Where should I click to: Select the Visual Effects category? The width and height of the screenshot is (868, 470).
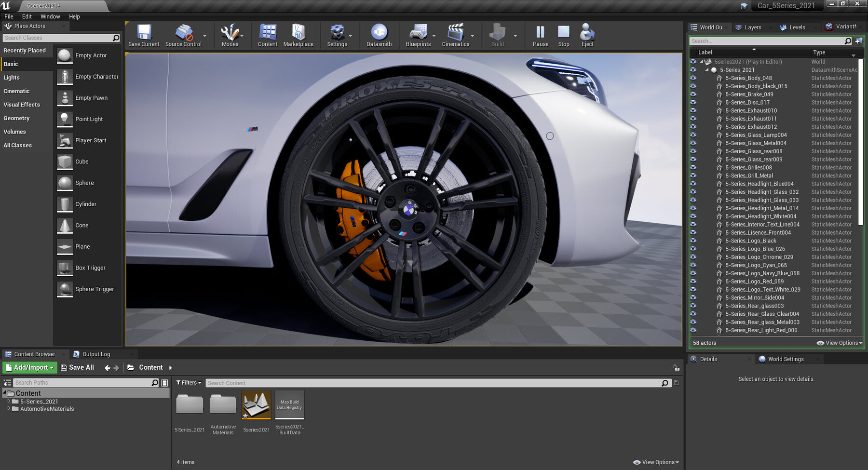click(x=22, y=105)
